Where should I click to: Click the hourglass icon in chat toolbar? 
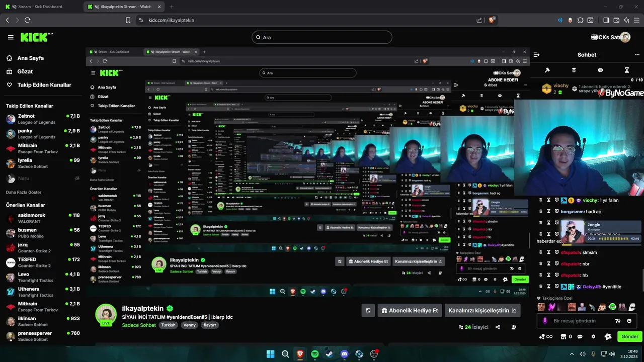(x=627, y=70)
